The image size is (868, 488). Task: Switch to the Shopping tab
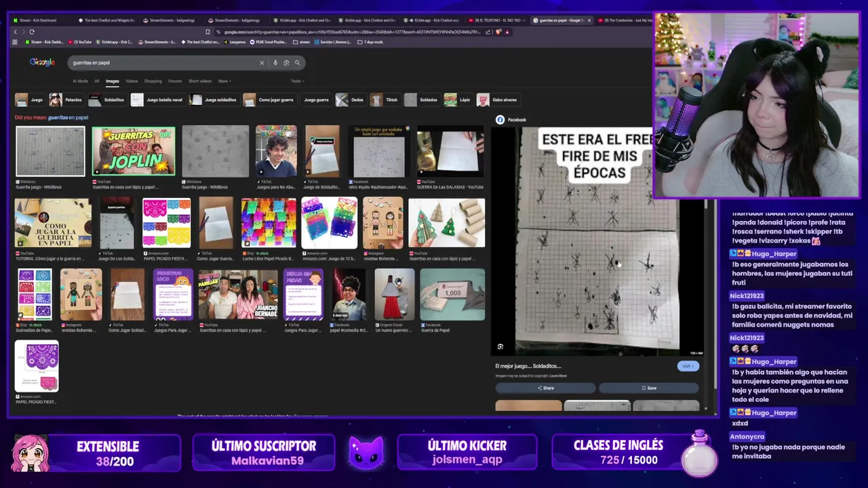coord(153,81)
